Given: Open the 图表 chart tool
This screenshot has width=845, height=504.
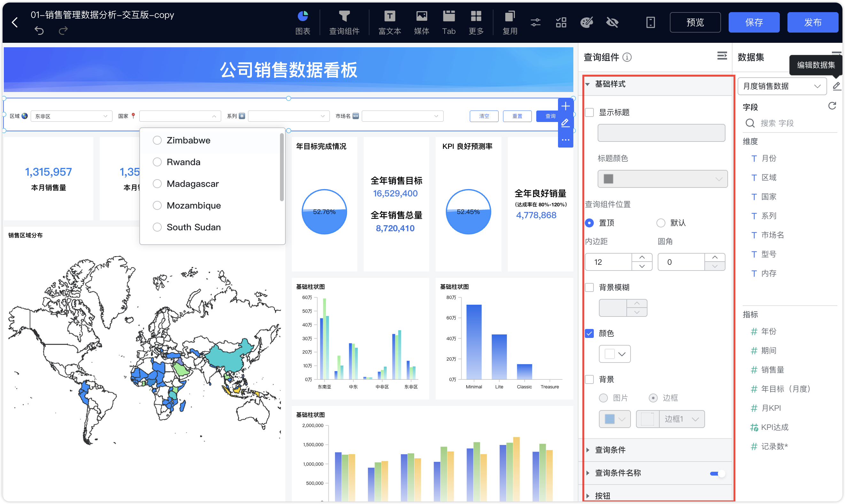Looking at the screenshot, I should point(302,22).
